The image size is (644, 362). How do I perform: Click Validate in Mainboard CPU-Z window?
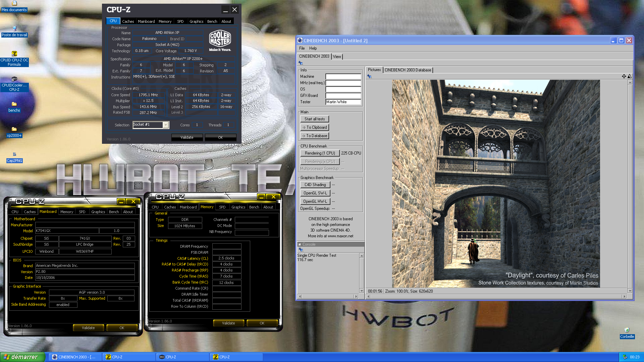click(88, 328)
